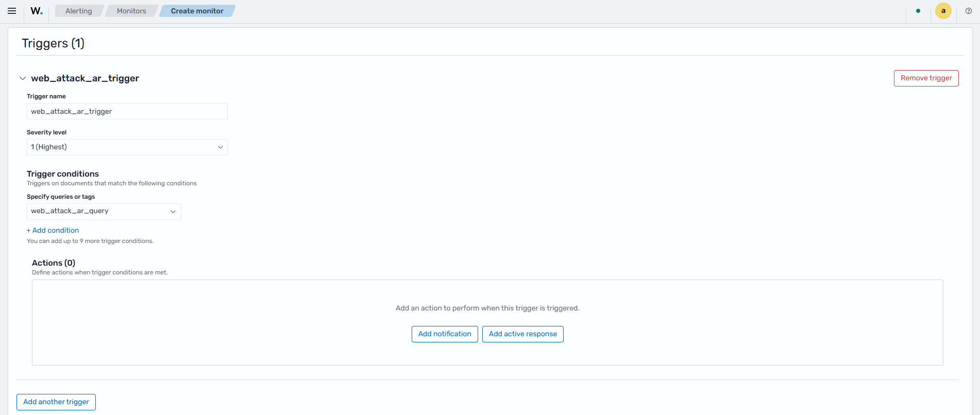Open the hamburger navigation menu

12,11
